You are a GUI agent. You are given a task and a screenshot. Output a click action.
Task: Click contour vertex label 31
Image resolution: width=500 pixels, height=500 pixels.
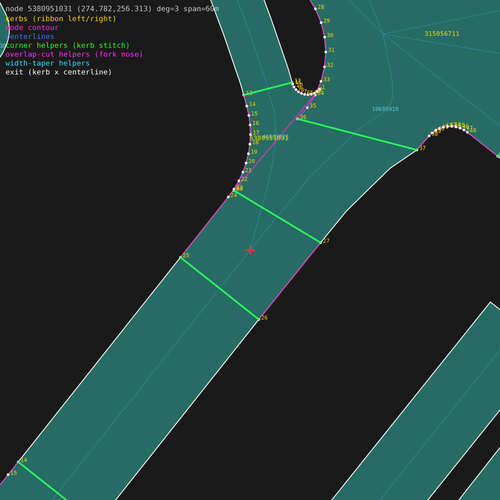(x=331, y=50)
